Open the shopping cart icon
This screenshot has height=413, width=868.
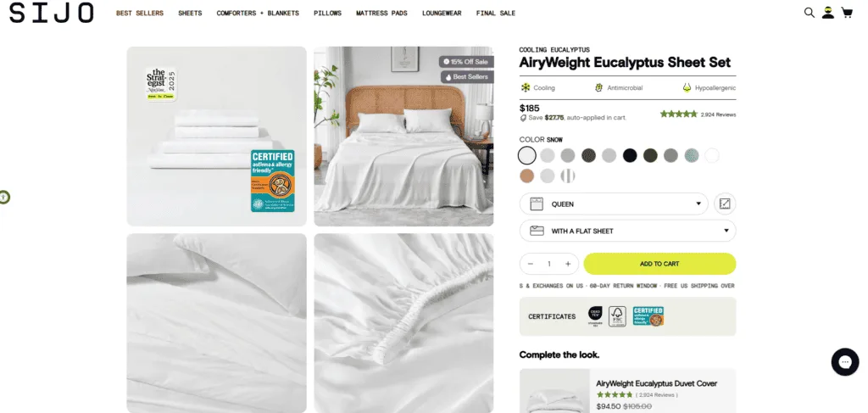[847, 13]
